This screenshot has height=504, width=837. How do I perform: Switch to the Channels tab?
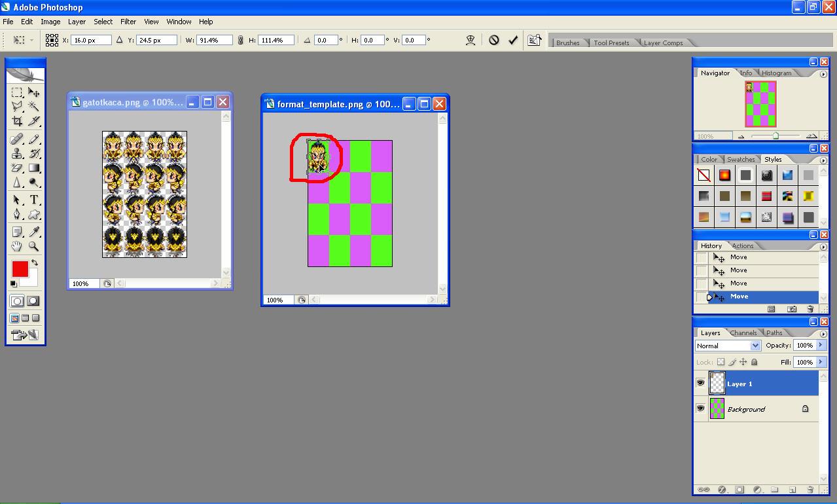click(x=743, y=333)
